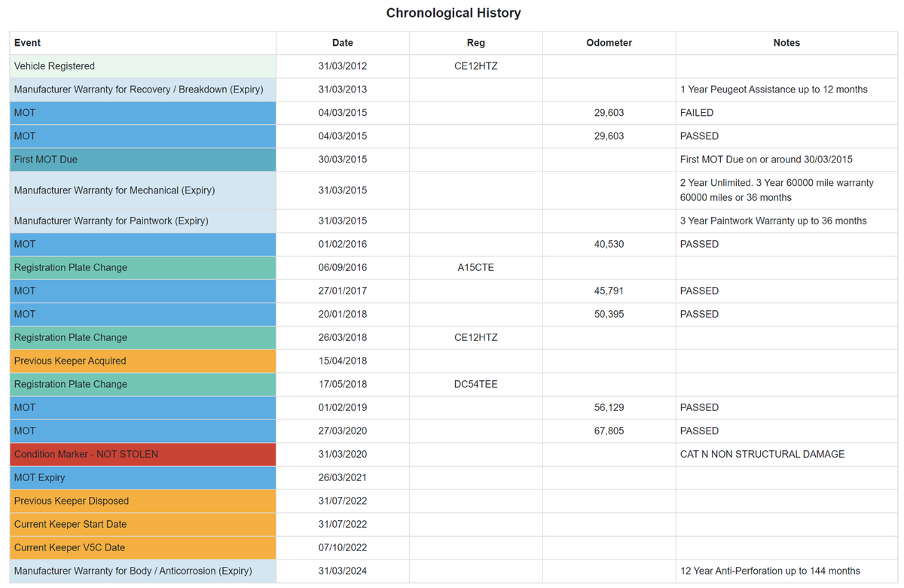
Task: Click odometer value 67,805
Action: tap(609, 431)
